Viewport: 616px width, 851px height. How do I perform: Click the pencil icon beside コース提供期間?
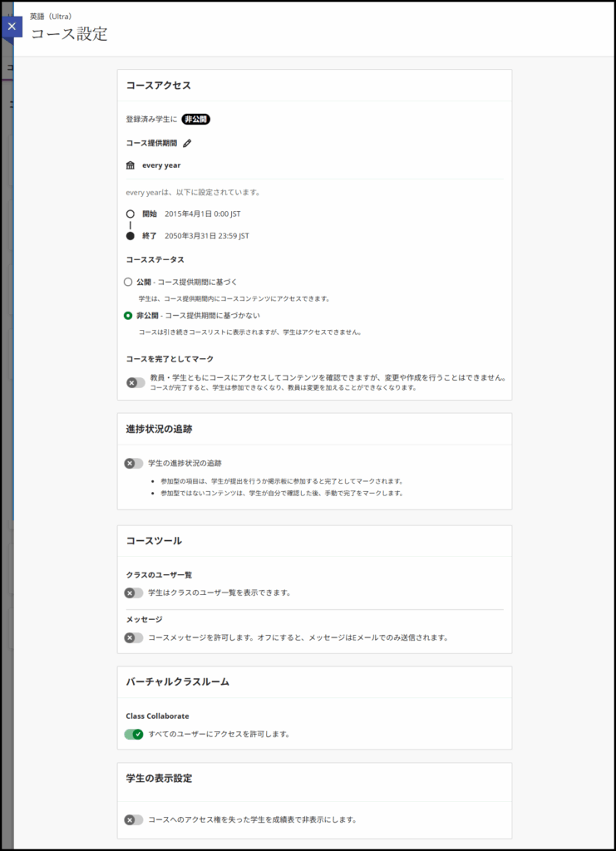pos(187,143)
